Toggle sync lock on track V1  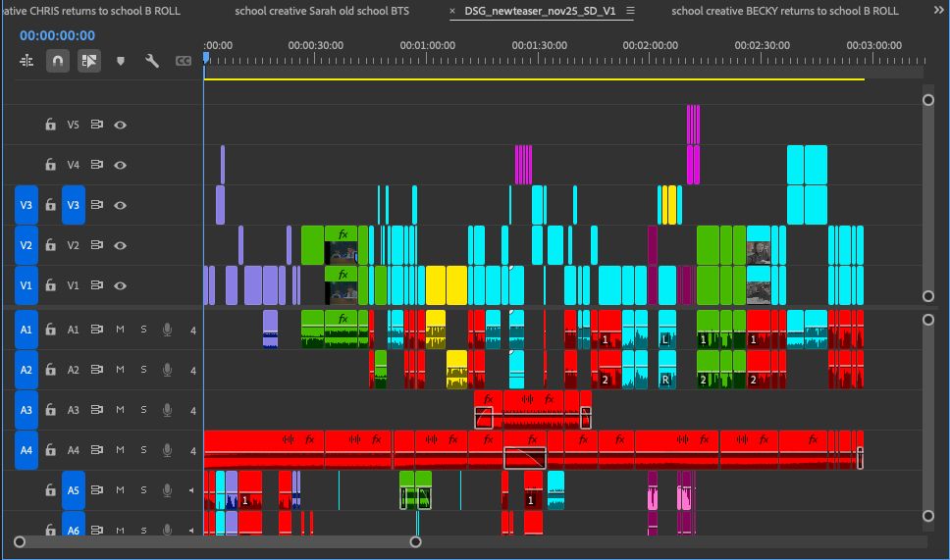pos(96,284)
